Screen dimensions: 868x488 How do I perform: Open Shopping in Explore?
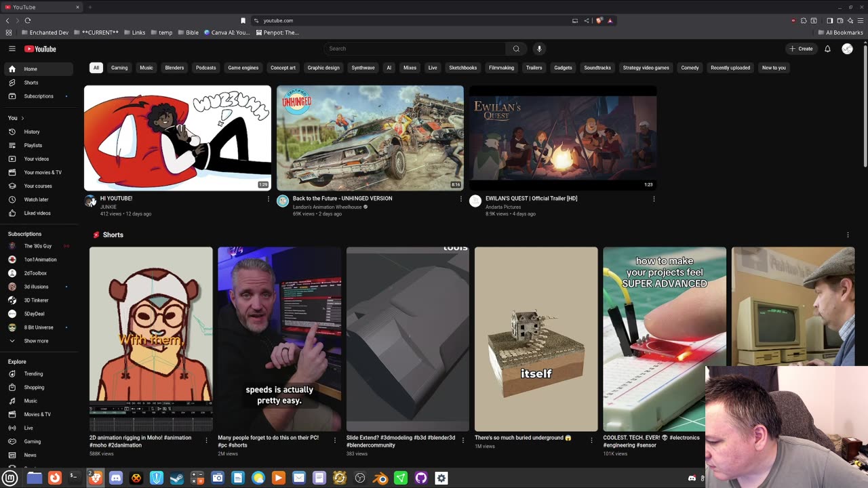tap(37, 387)
